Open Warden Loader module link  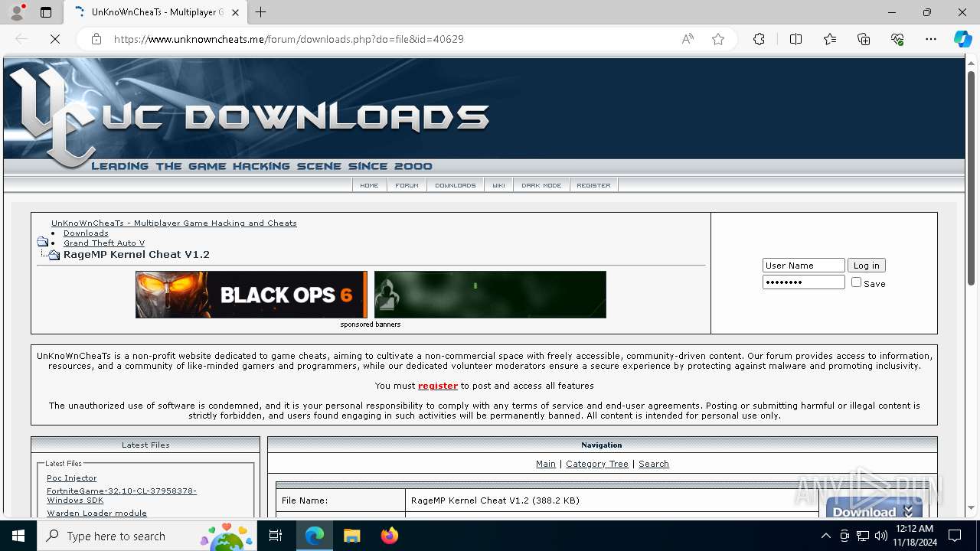pyautogui.click(x=96, y=514)
